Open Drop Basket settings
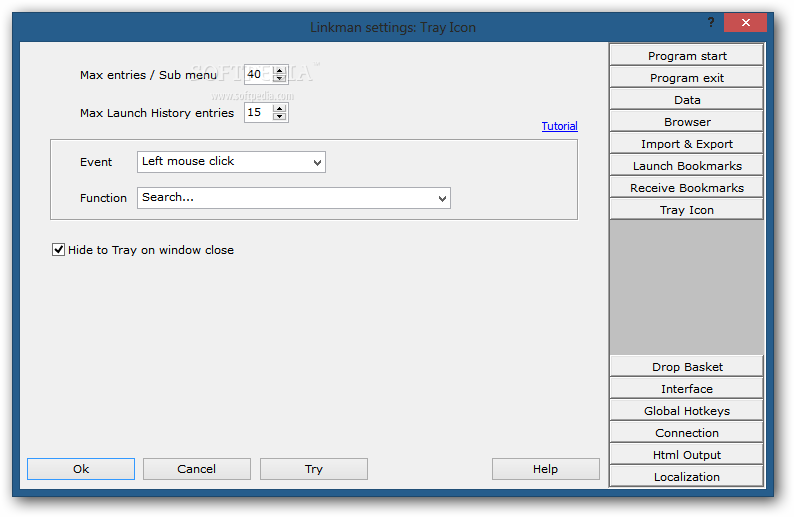Viewport: 794px width, 517px height. pyautogui.click(x=686, y=367)
